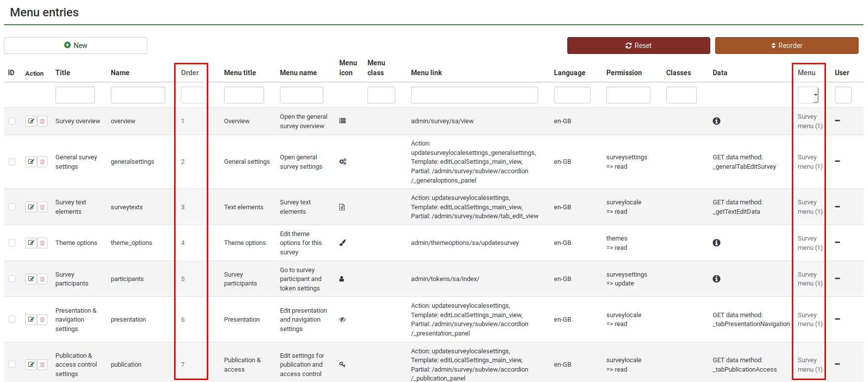
Task: Click into the Title filter text box
Action: click(x=75, y=95)
